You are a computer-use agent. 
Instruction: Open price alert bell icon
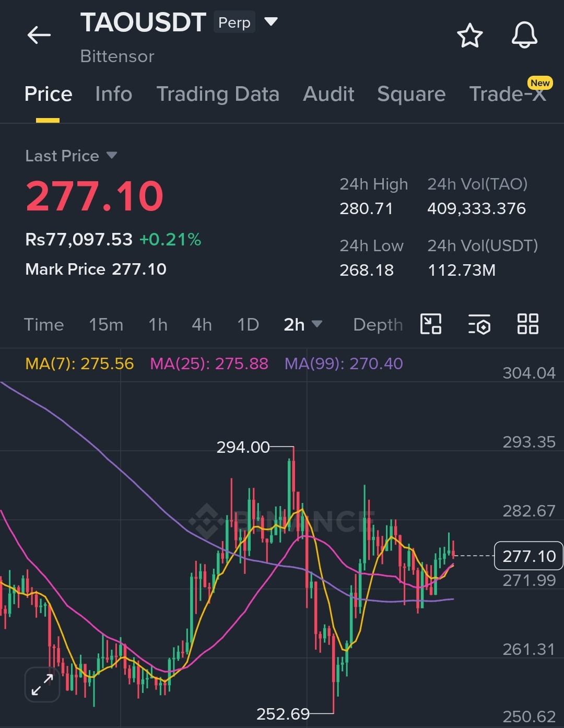pos(524,36)
